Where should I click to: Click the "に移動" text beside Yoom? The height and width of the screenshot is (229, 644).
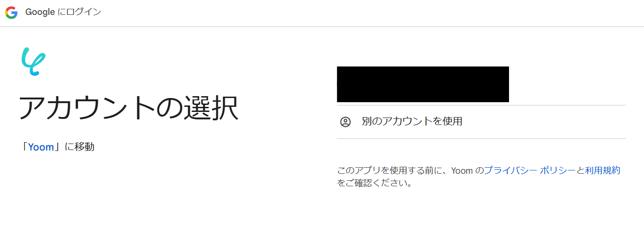point(80,147)
